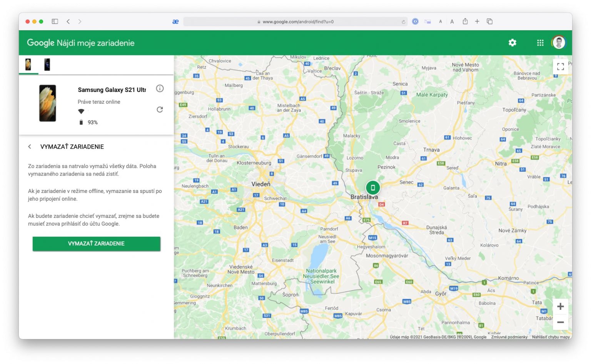Screen dimensions: 591x364
Task: Click the translate extension icon beside the address bar
Action: point(175,22)
